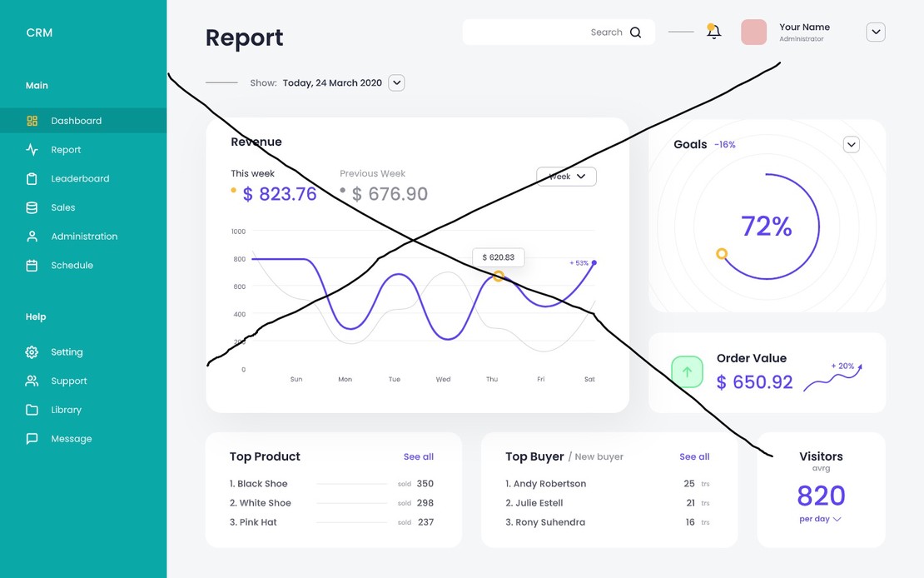
Task: Click the green up-arrow Order Value icon
Action: pyautogui.click(x=687, y=372)
